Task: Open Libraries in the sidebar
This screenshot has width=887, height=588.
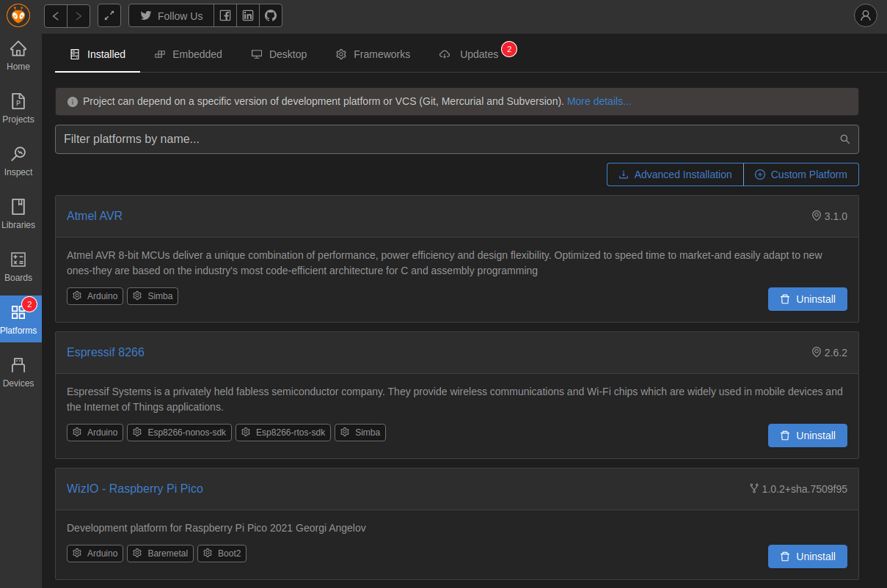Action: pyautogui.click(x=18, y=215)
